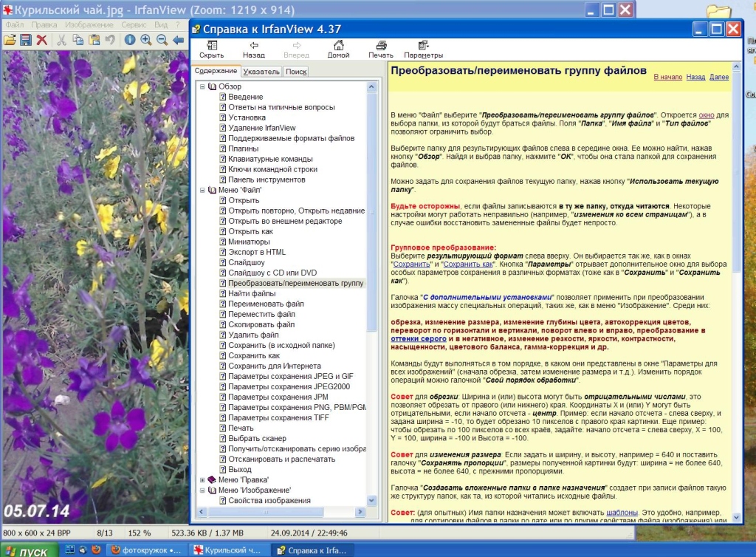Select Ответы на типичные вопросы topic
Screen dimensions: 756x557
click(x=281, y=108)
